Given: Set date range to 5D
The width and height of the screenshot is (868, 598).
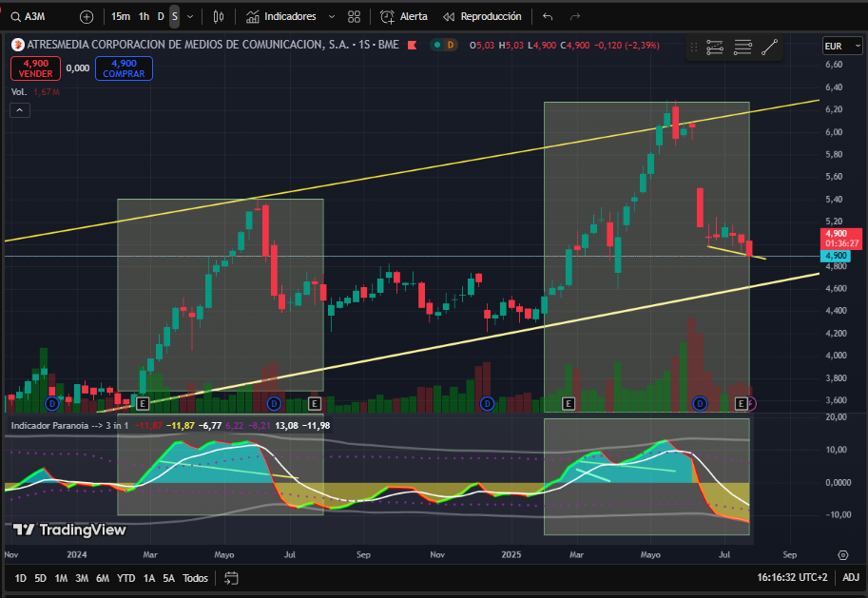Looking at the screenshot, I should [41, 578].
